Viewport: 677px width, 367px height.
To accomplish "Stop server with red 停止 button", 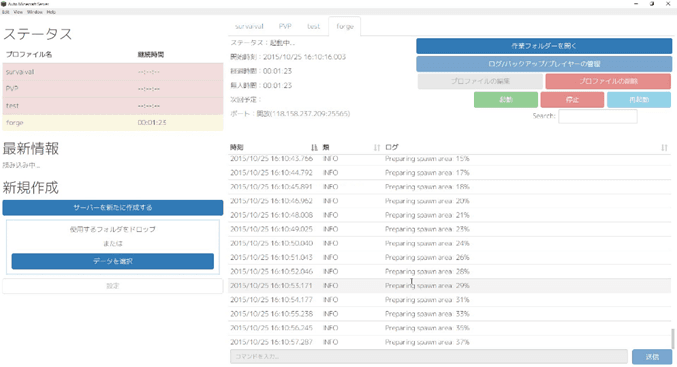I will click(x=572, y=100).
